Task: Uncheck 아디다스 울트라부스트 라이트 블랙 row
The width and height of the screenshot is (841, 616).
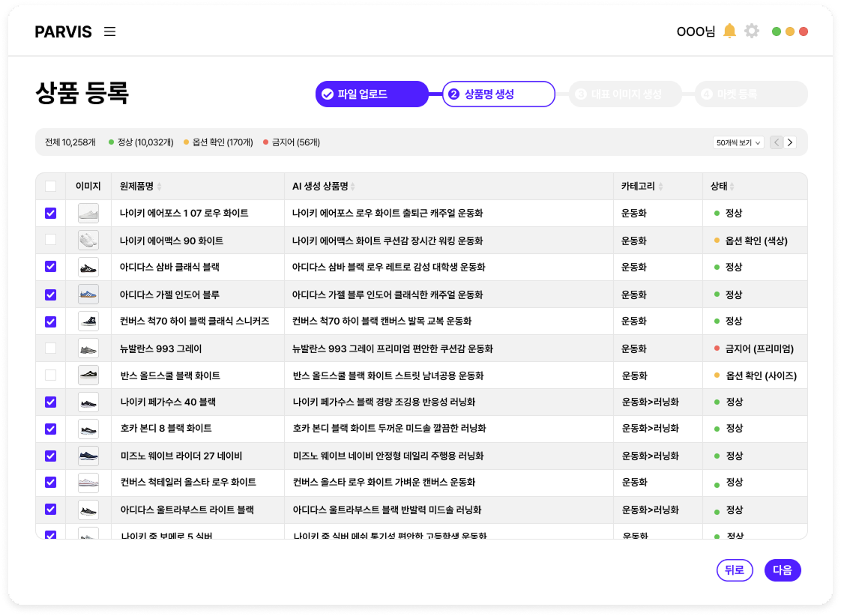Action: [50, 509]
